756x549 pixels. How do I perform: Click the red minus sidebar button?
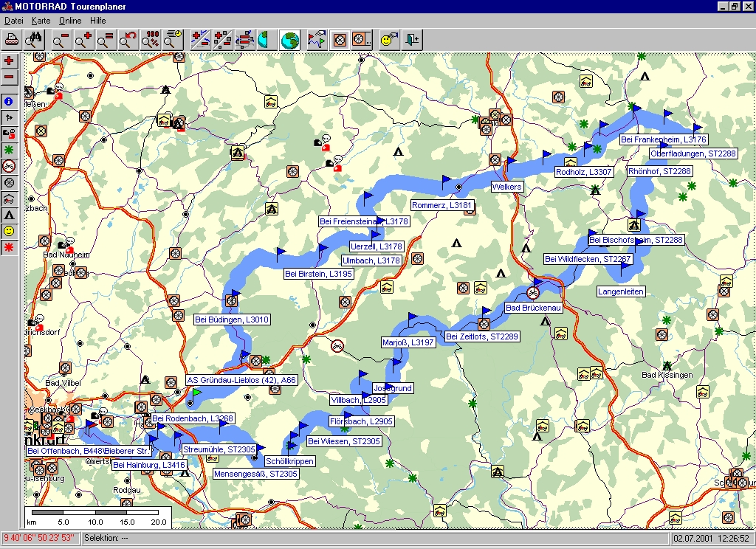[x=9, y=77]
